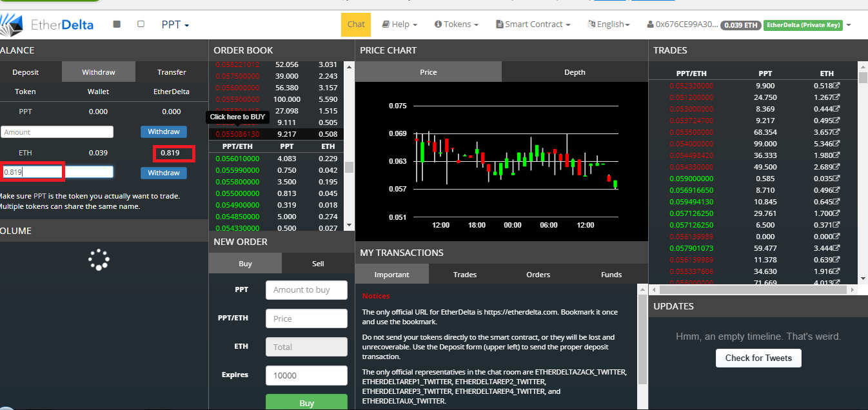Open external link for 1.916 ETH trade
This screenshot has height=410, width=868.
(836, 271)
